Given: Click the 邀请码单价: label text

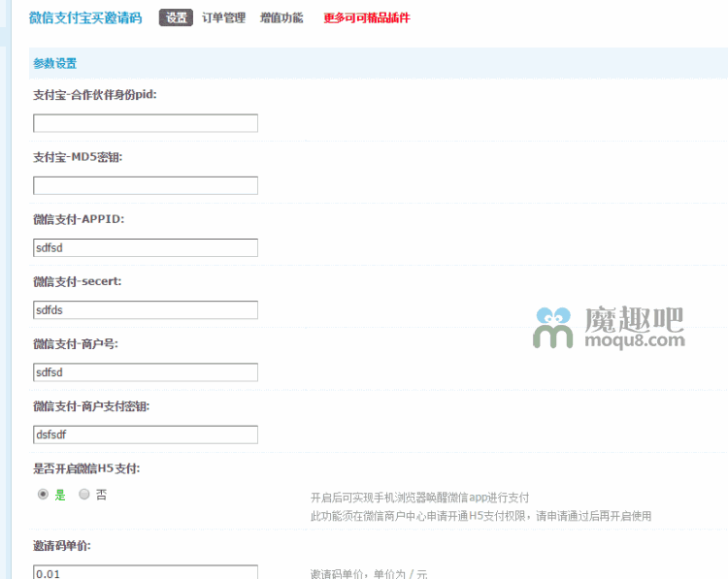Looking at the screenshot, I should click(62, 546).
